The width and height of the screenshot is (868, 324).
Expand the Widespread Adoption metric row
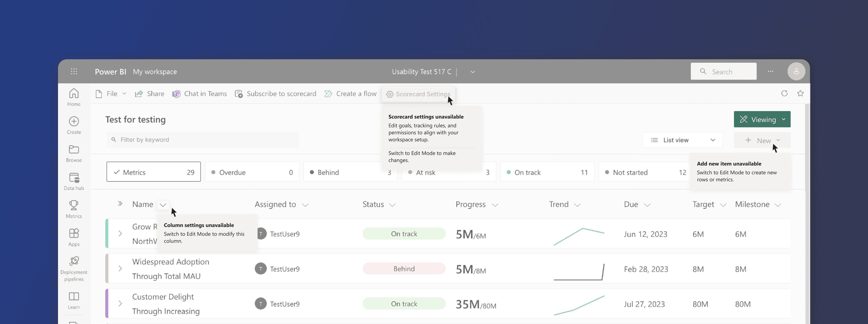pos(120,268)
